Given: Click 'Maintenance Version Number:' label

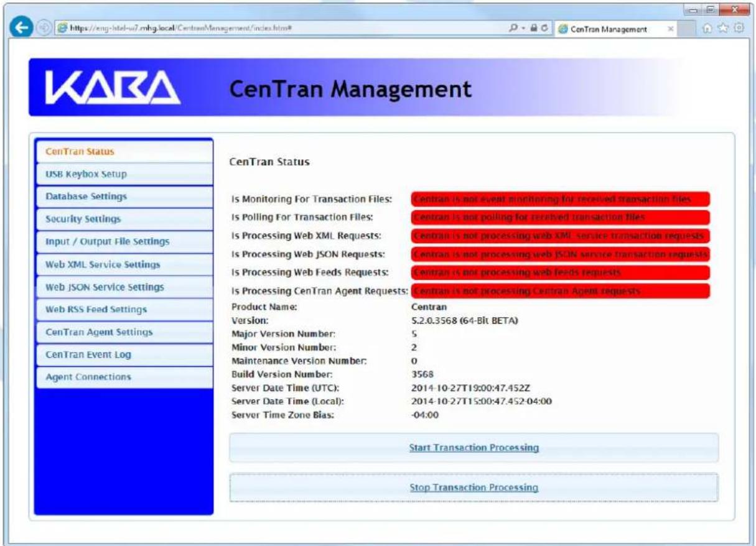Looking at the screenshot, I should coord(299,361).
